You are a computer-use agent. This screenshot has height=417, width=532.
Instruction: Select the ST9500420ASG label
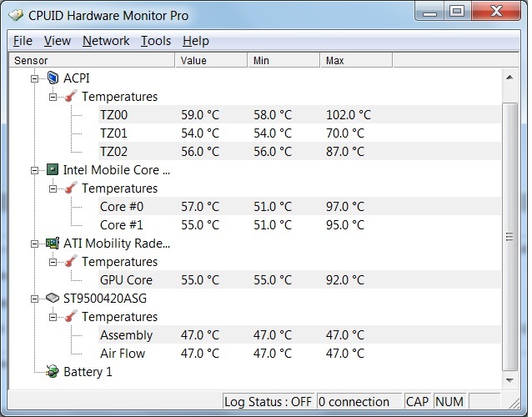pyautogui.click(x=105, y=299)
